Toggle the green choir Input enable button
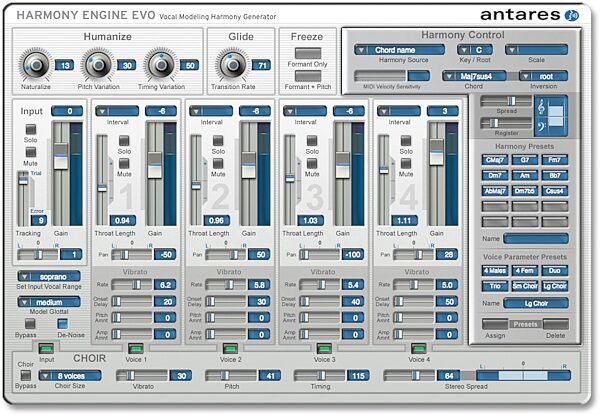This screenshot has width=600, height=415. pyautogui.click(x=46, y=348)
